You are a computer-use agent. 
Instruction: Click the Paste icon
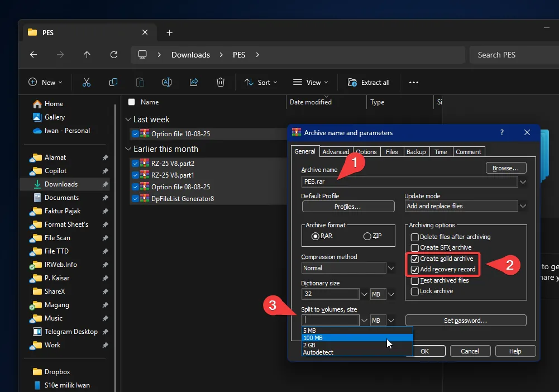[x=140, y=82]
